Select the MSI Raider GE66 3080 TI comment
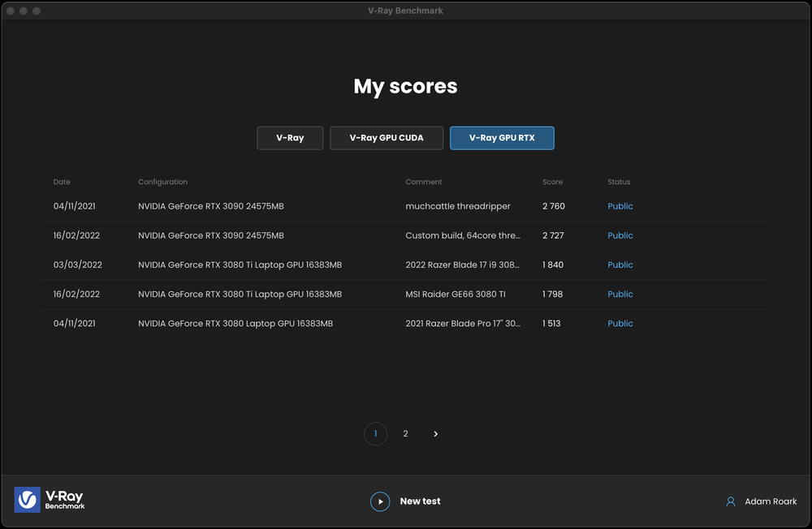 [456, 294]
